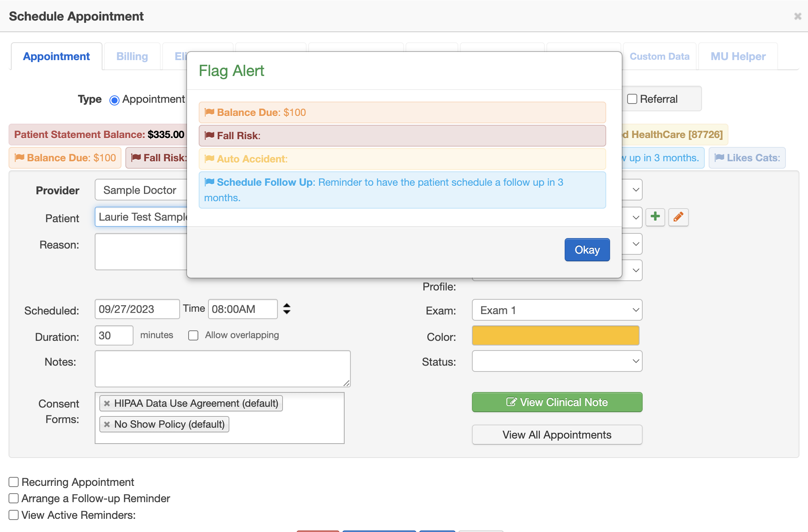Click the Consent Forms selection box
The width and height of the screenshot is (808, 532).
[220, 418]
